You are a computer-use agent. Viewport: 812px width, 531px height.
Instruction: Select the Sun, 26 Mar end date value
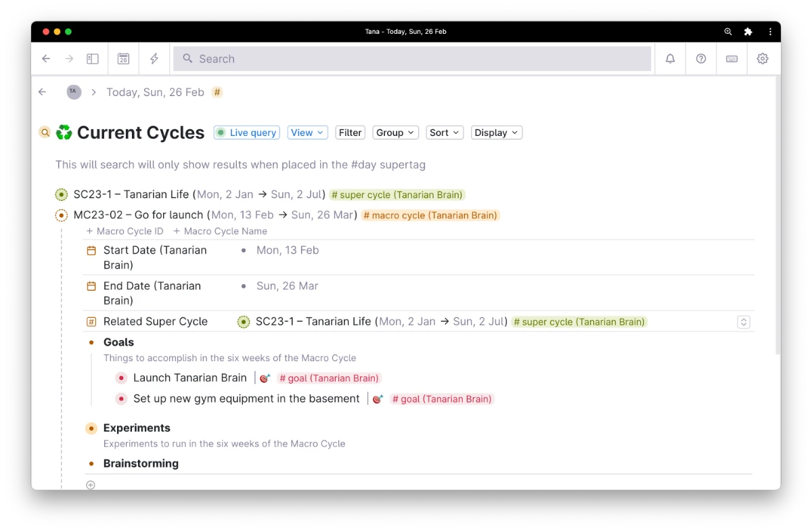[288, 286]
